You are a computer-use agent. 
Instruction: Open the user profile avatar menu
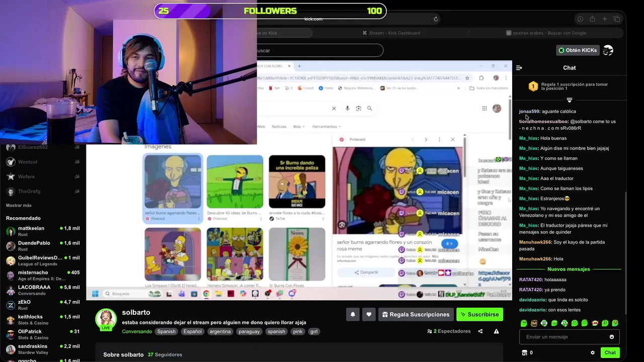coord(608,50)
